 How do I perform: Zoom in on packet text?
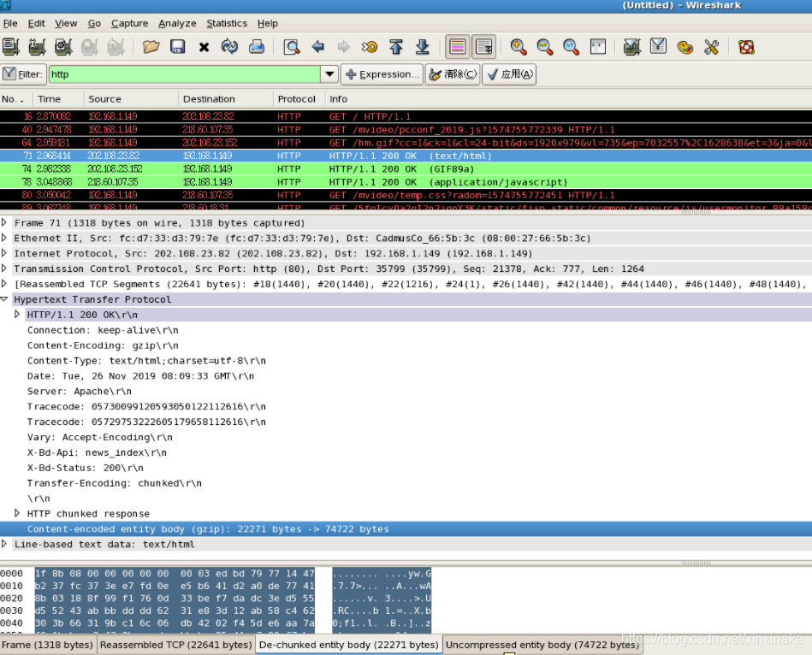(x=519, y=47)
